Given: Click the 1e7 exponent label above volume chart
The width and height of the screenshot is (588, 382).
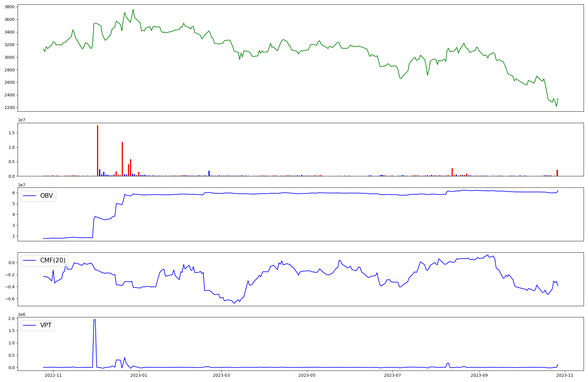Looking at the screenshot, I should click(21, 120).
